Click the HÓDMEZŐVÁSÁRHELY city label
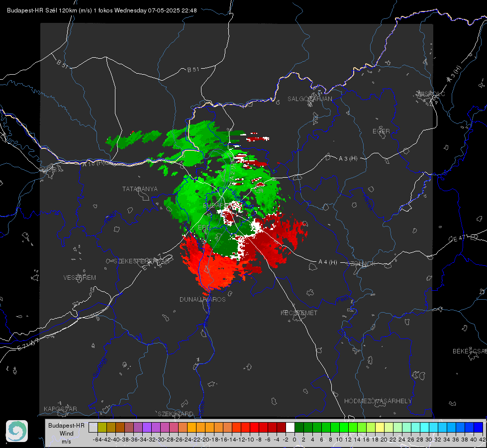This screenshot has width=487, height=448. (378, 401)
